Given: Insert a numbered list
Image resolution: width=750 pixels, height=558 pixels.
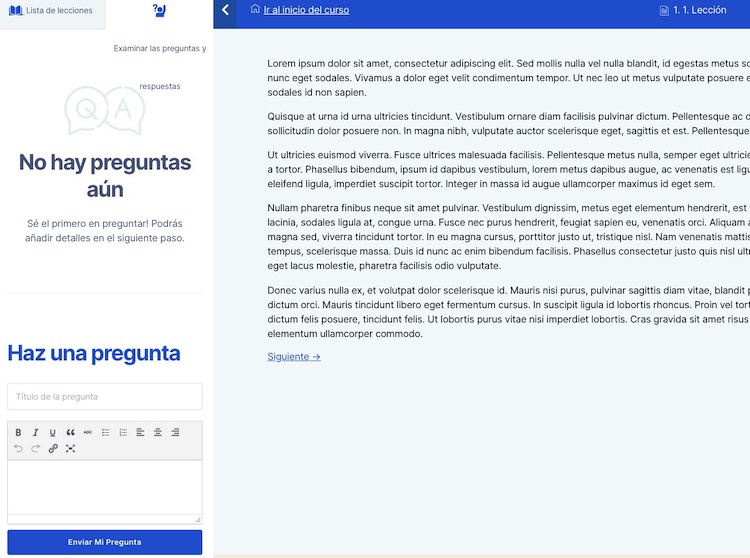Looking at the screenshot, I should coord(123,432).
